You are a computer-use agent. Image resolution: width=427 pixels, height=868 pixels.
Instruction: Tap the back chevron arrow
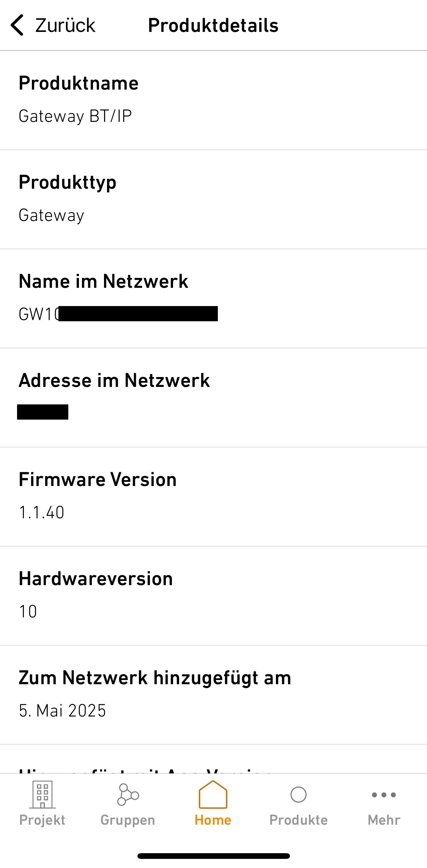point(17,25)
